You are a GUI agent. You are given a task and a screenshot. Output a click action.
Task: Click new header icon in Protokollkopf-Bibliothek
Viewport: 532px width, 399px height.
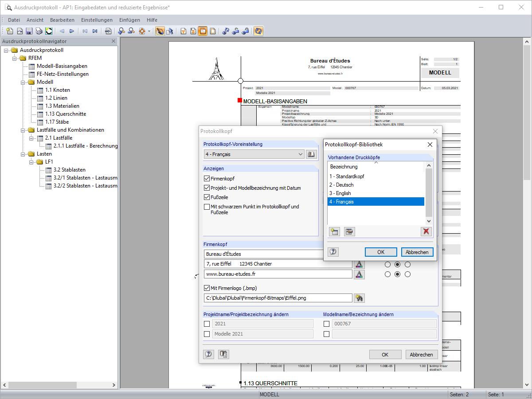point(334,231)
